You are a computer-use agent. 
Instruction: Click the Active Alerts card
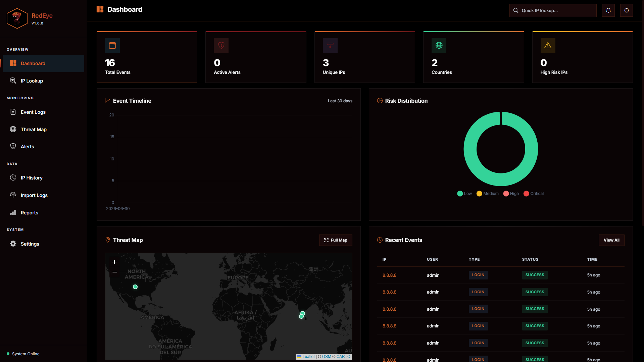[256, 57]
